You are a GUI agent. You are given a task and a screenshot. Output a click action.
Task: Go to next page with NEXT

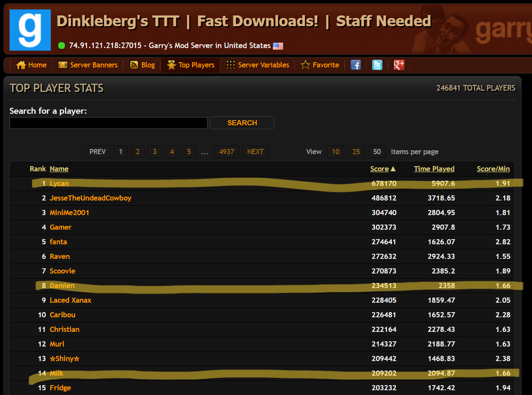[x=255, y=152]
